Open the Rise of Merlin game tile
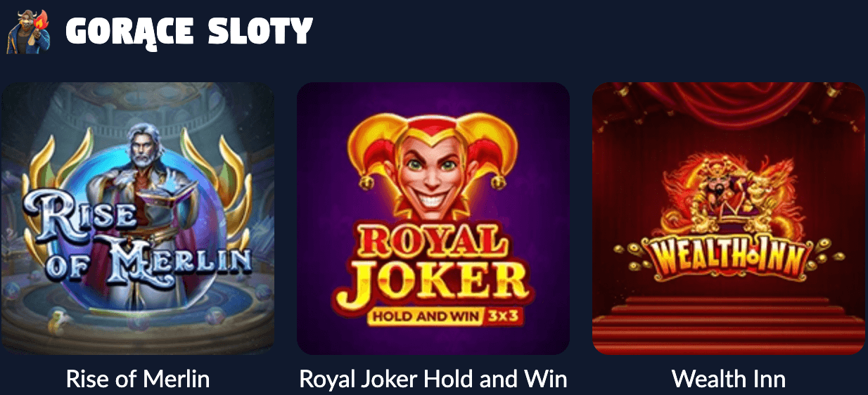This screenshot has width=868, height=395. [138, 219]
